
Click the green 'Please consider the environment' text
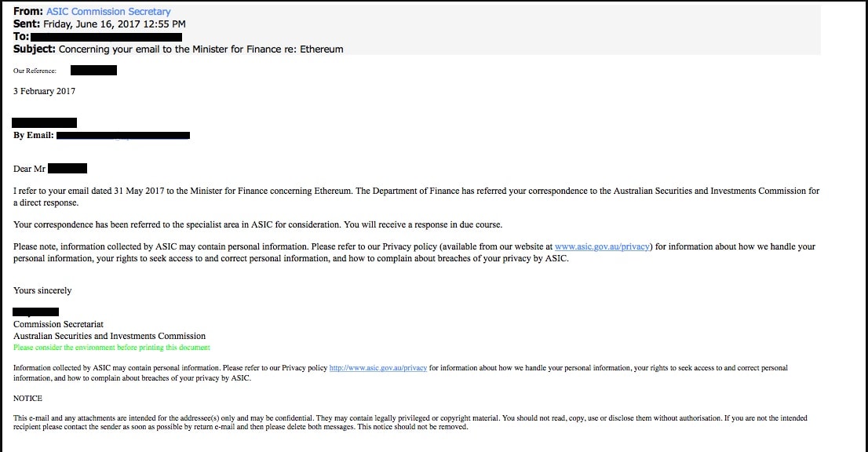pos(111,348)
